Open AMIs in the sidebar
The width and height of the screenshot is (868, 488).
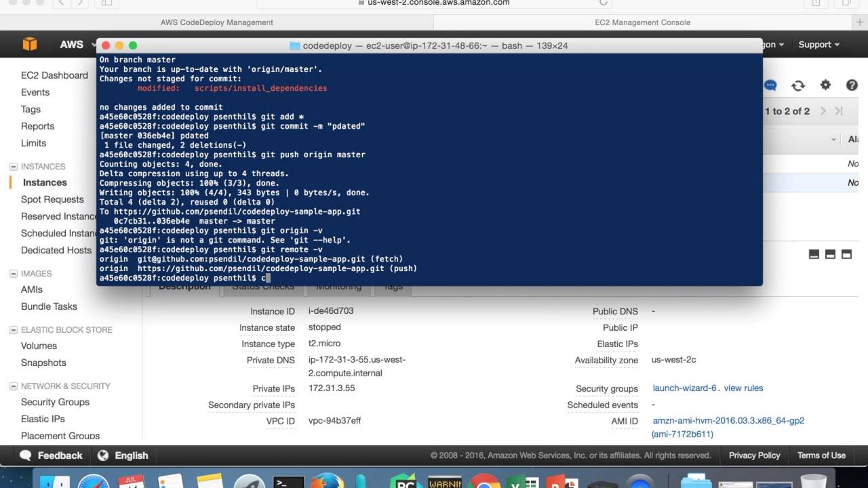[x=32, y=289]
